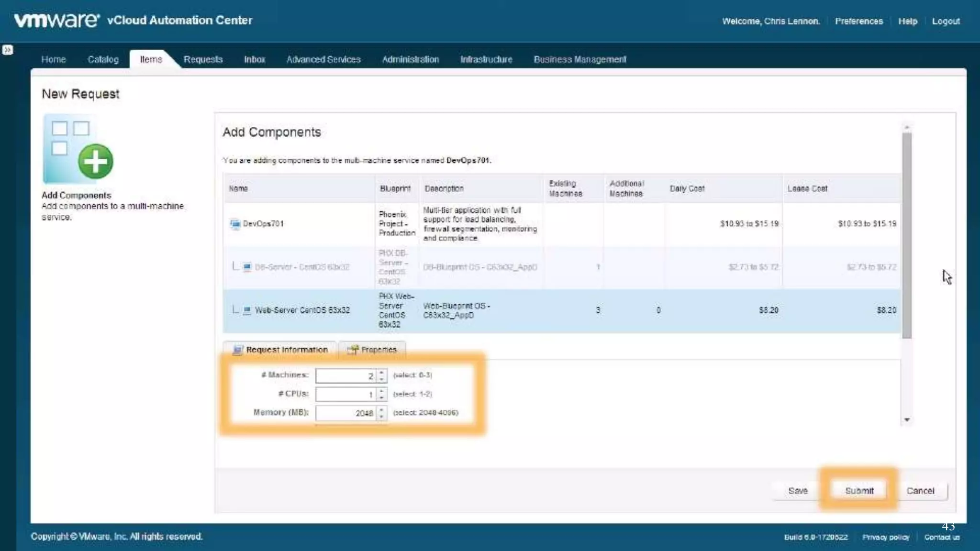Open the Catalog tab

(103, 59)
